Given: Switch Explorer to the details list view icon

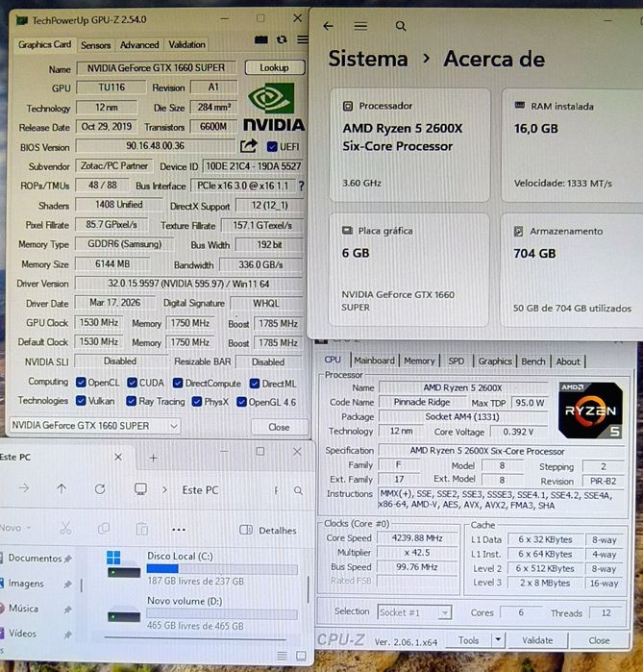Looking at the screenshot, I should tap(282, 656).
